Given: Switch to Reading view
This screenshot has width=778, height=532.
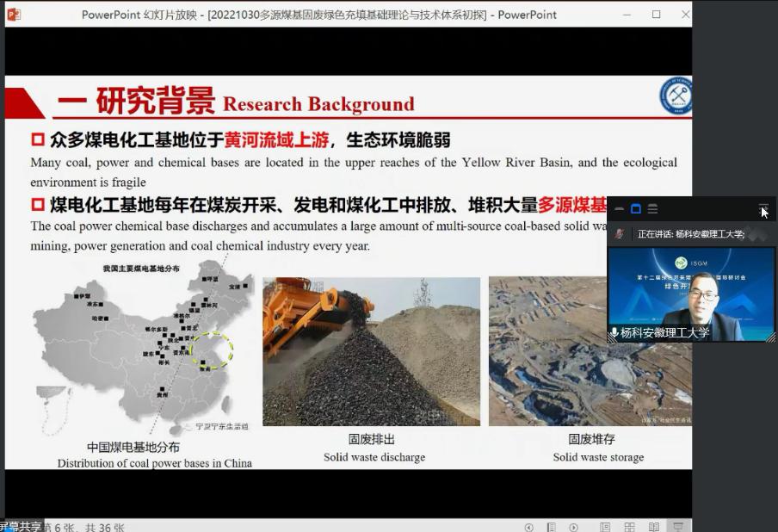Looking at the screenshot, I should coord(654,527).
